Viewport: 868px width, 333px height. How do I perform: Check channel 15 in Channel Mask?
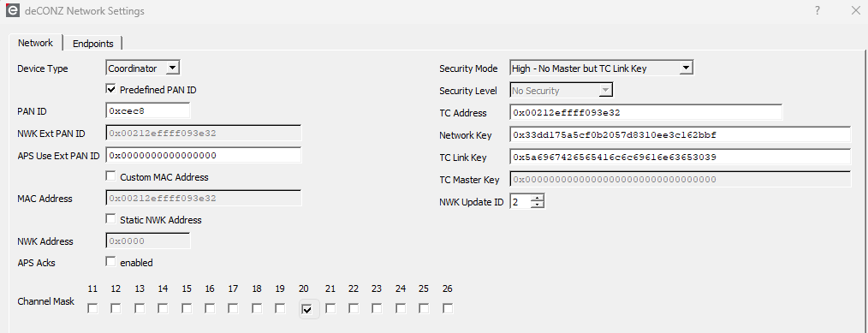187,308
